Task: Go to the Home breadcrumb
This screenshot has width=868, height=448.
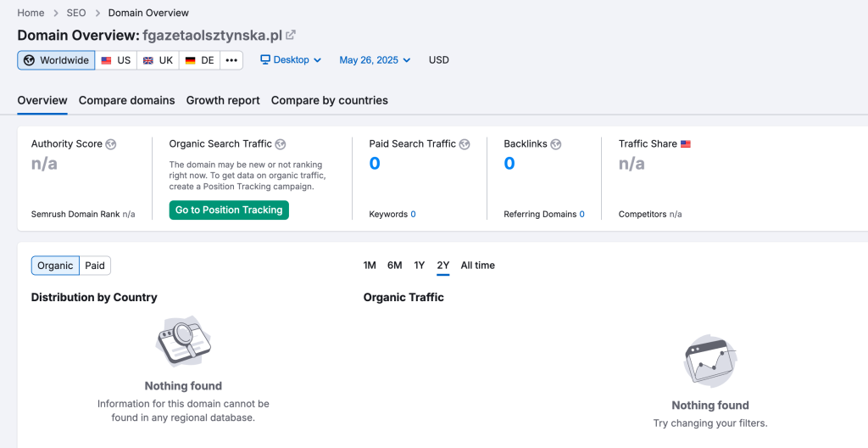Action: click(31, 13)
